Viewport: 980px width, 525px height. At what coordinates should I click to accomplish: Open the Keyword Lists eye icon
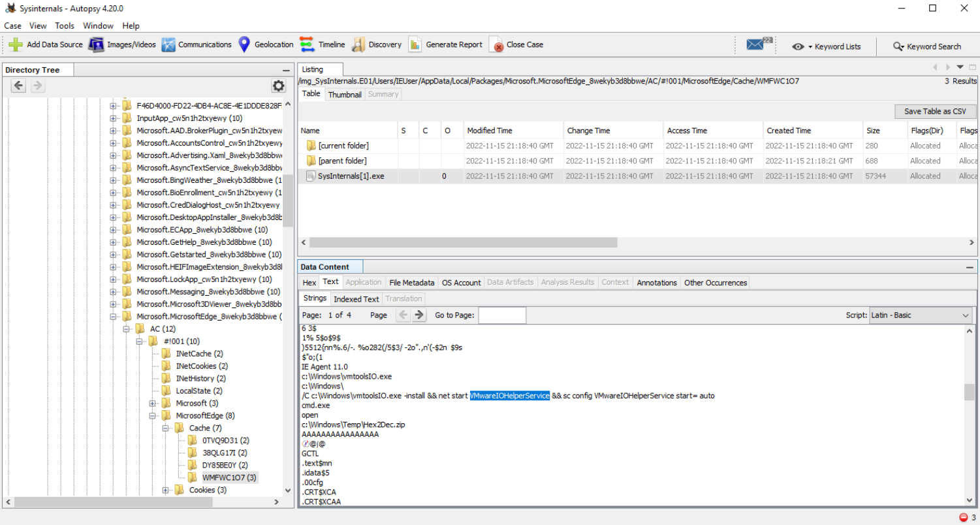point(798,46)
